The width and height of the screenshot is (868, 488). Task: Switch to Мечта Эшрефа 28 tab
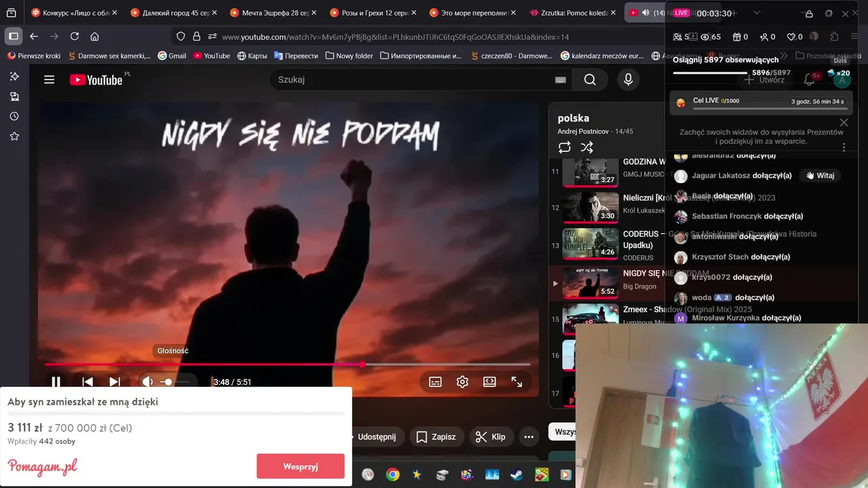coord(272,13)
